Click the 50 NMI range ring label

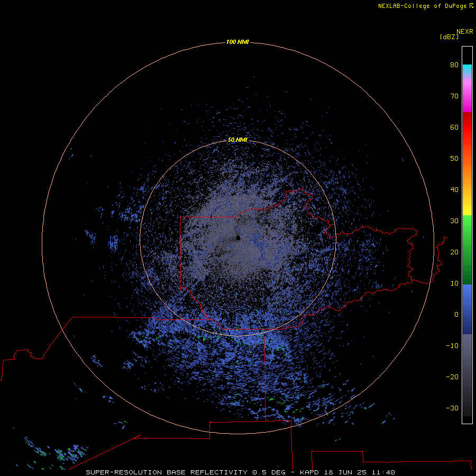tap(237, 140)
